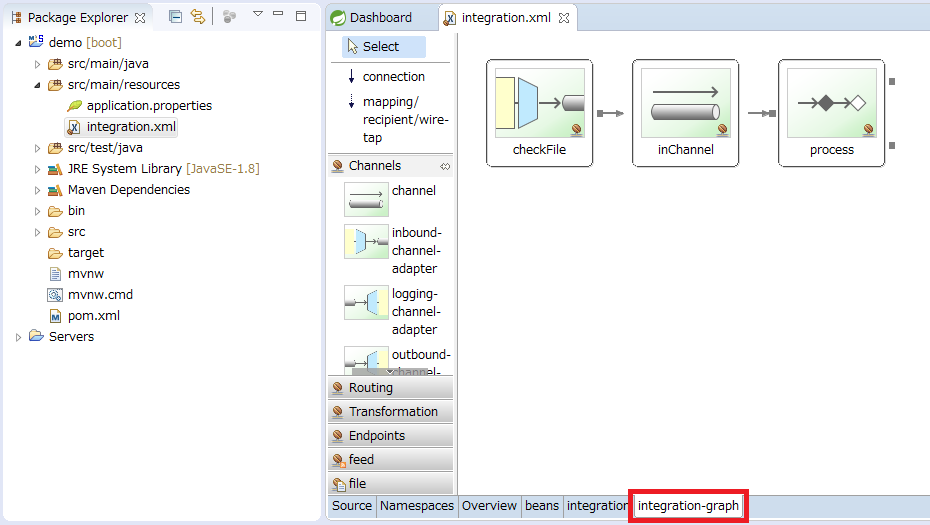Expand the src folder arrow
Image resolution: width=930 pixels, height=525 pixels.
37,232
